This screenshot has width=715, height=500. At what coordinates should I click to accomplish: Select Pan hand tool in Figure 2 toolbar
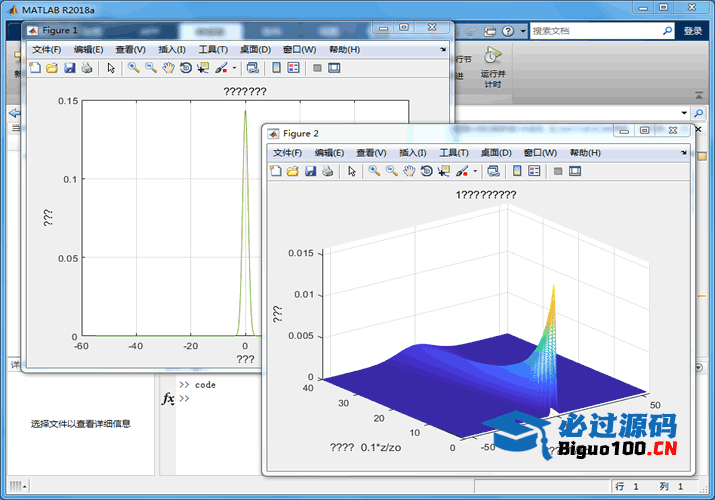tap(409, 171)
